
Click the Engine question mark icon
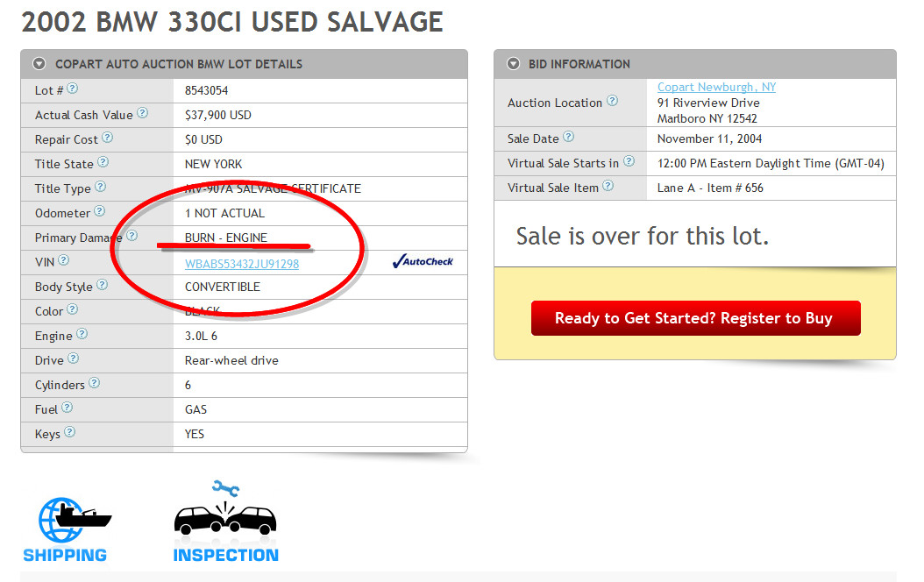(x=82, y=334)
